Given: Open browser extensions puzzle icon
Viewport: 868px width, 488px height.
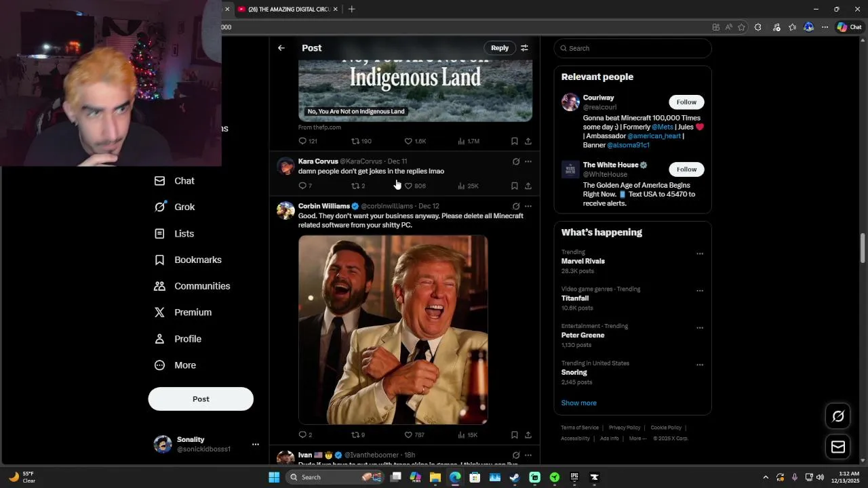Looking at the screenshot, I should tap(757, 27).
